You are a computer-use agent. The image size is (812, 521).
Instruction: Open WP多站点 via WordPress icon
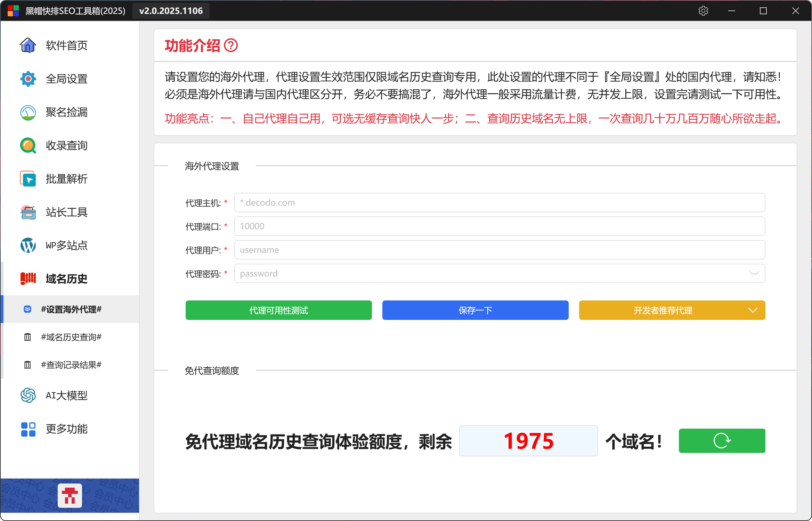pos(28,246)
